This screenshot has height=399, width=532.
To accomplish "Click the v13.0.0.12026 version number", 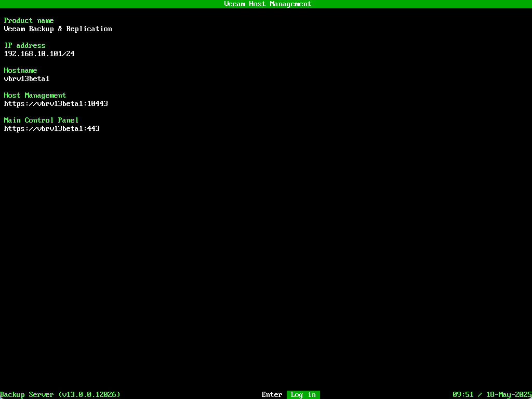I will click(89, 395).
